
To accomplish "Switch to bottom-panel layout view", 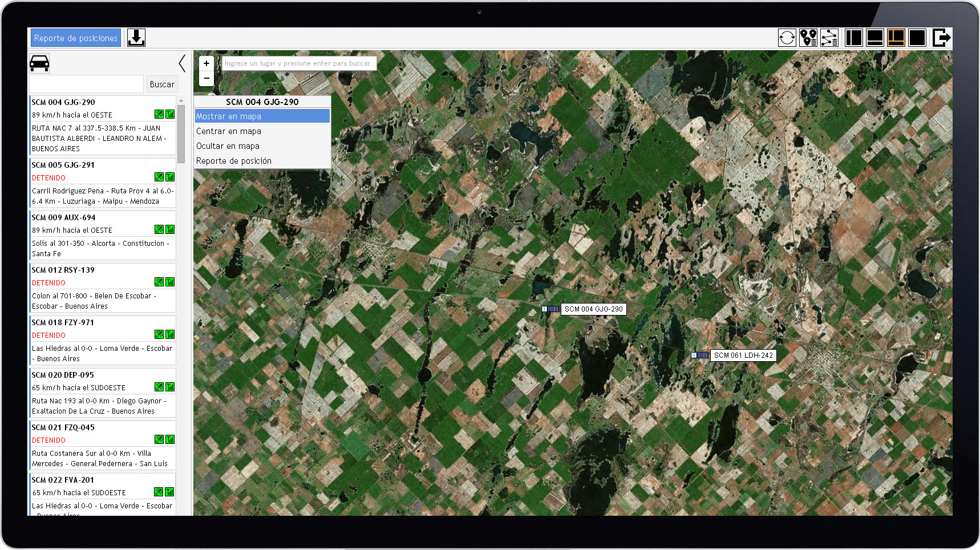I will [x=874, y=38].
